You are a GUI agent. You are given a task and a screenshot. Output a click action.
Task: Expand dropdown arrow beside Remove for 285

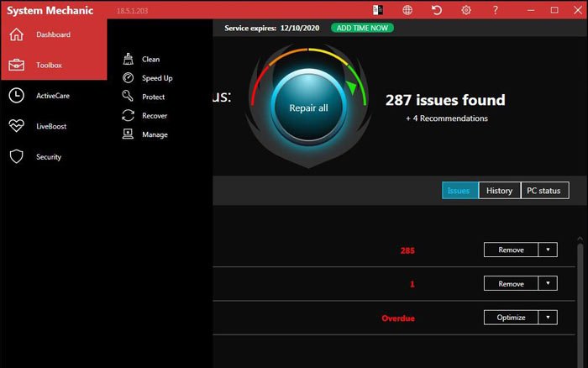click(548, 250)
